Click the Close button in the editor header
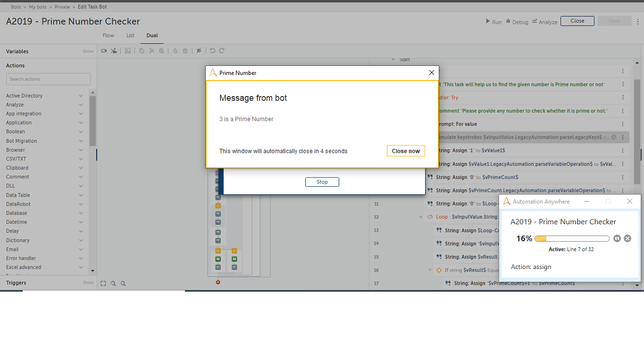The height and width of the screenshot is (362, 644). [x=577, y=21]
